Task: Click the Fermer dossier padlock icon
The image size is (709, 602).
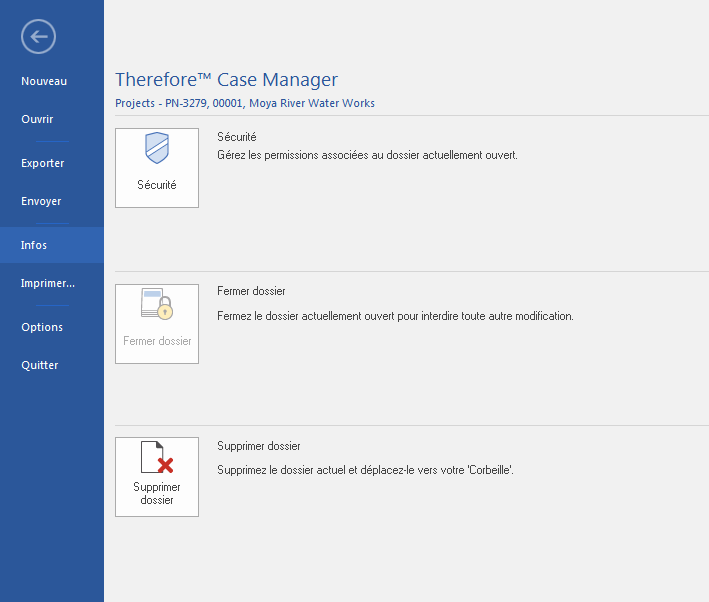Action: (x=157, y=304)
